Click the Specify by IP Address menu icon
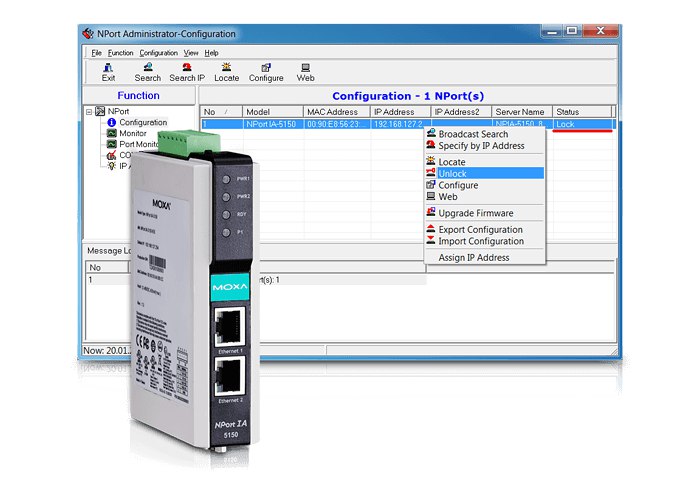Image resolution: width=700 pixels, height=487 pixels. 431,145
